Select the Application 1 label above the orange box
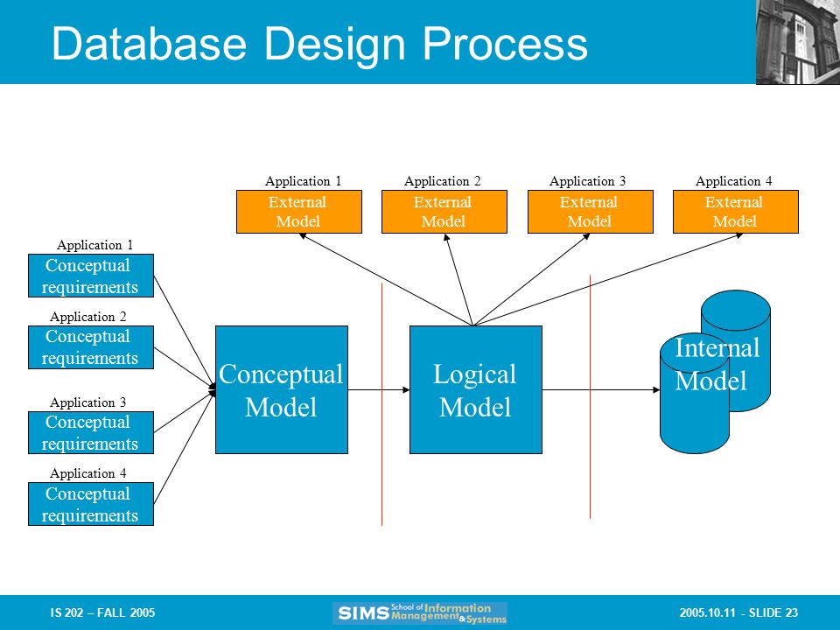The image size is (840, 630). coord(304,181)
